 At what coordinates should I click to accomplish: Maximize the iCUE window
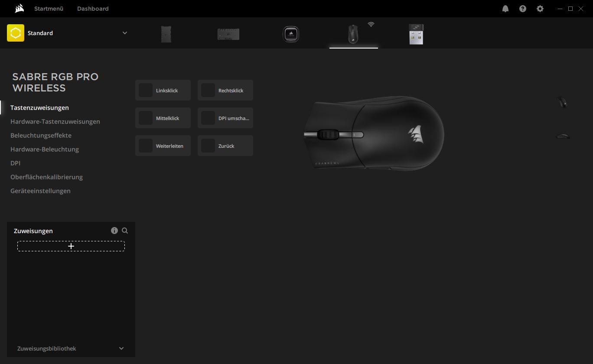tap(570, 9)
